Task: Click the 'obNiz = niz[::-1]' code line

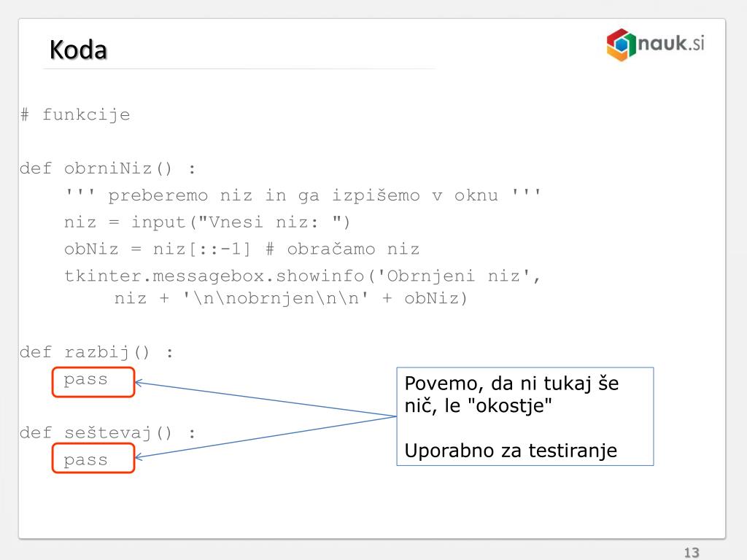Action: coord(158,249)
